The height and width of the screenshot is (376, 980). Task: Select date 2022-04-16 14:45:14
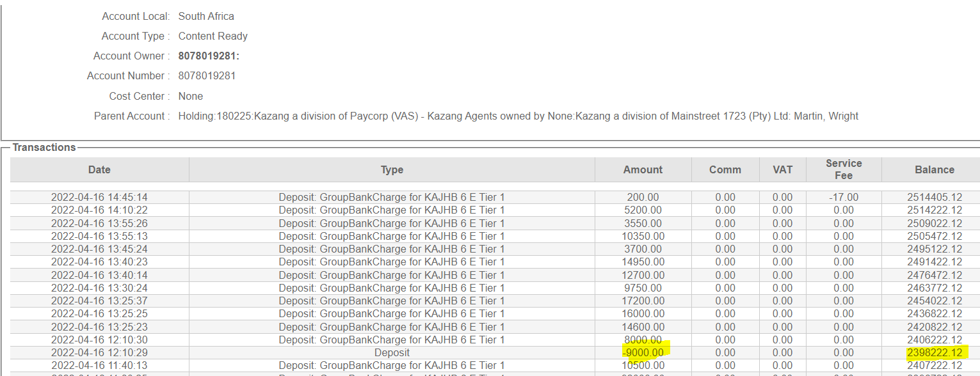coord(99,197)
